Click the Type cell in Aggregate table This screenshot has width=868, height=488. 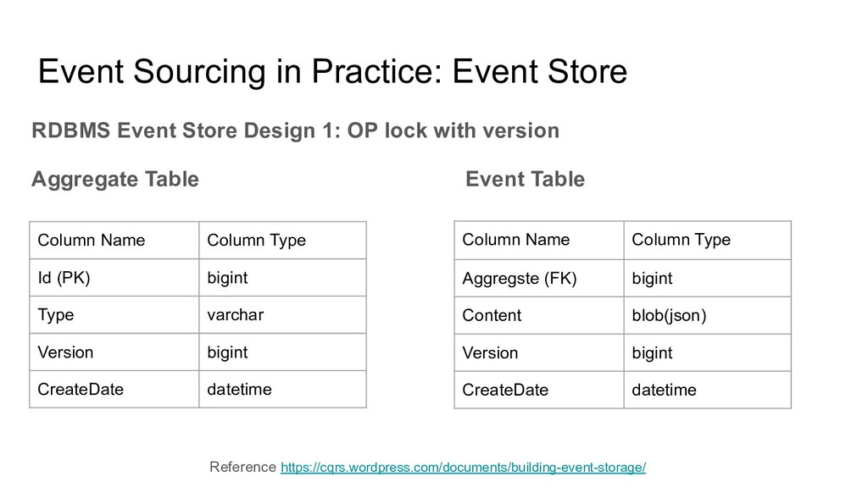[114, 315]
